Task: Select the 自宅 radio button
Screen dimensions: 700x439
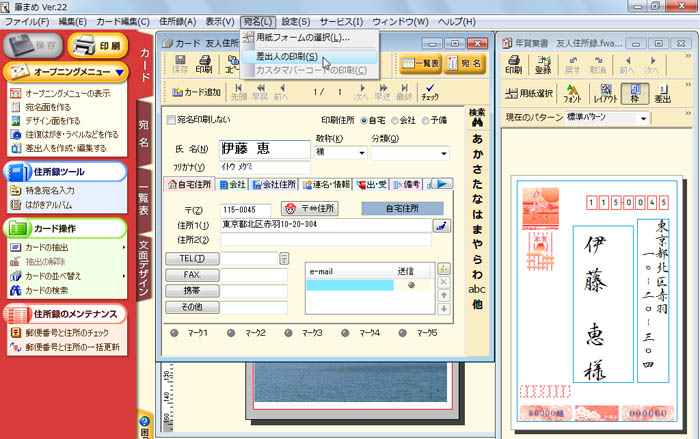Action: click(364, 121)
